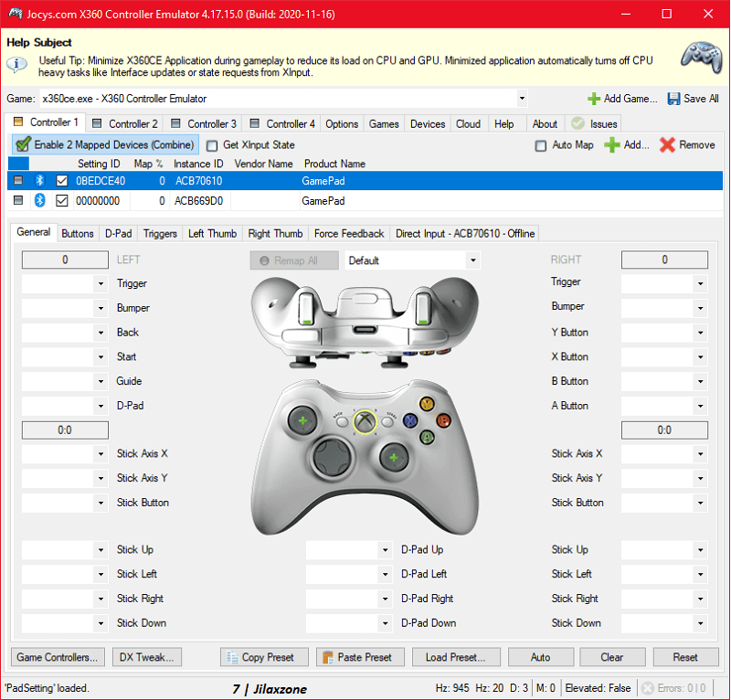
Task: Click the left Trigger value field showing 0
Action: point(64,260)
